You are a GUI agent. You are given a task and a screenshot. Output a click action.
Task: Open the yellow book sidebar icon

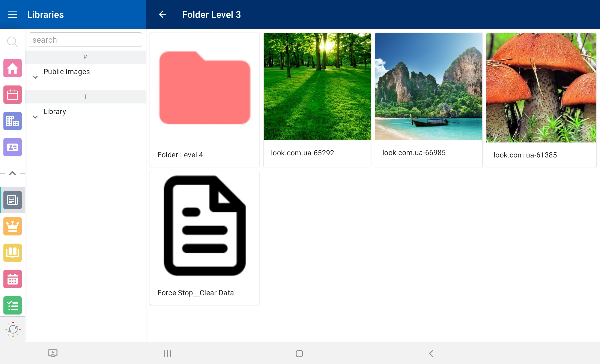point(12,253)
